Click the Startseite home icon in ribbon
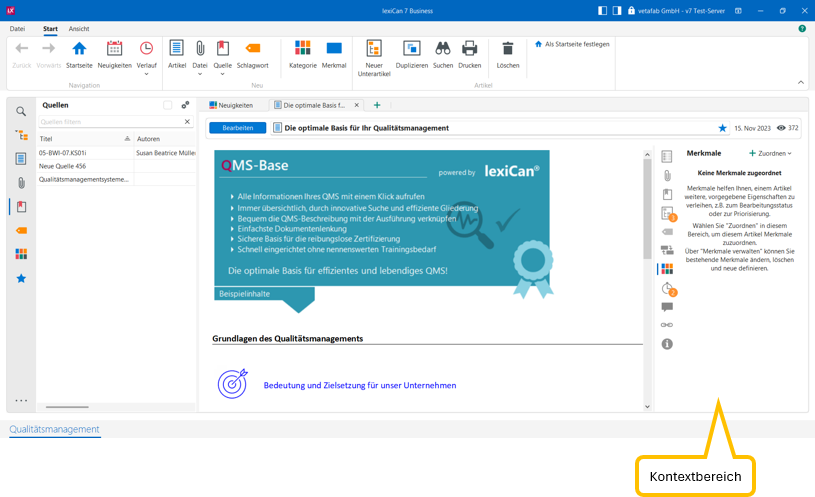This screenshot has height=497, width=815. click(79, 49)
